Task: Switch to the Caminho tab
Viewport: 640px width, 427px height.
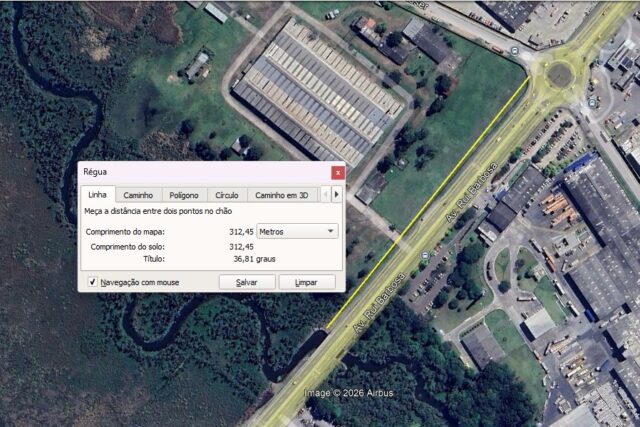Action: (x=138, y=195)
